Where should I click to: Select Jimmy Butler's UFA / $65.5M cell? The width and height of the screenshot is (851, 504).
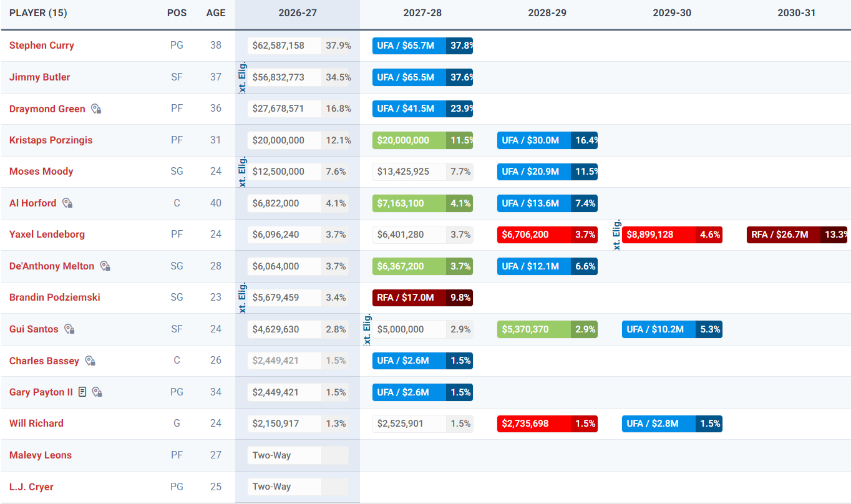[x=422, y=77]
